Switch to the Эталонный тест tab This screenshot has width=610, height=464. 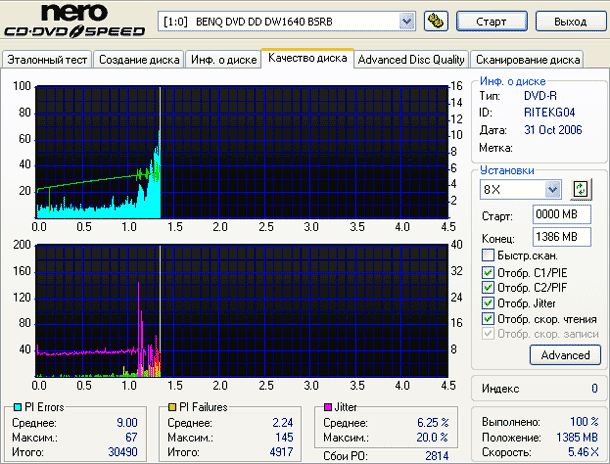[47, 60]
